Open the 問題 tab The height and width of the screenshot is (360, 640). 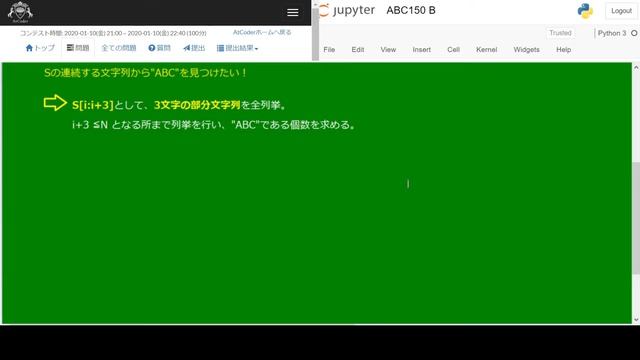point(78,48)
